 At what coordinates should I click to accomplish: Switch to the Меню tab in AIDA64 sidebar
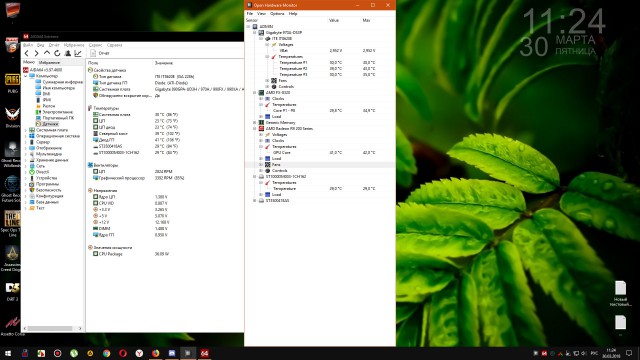[29, 62]
